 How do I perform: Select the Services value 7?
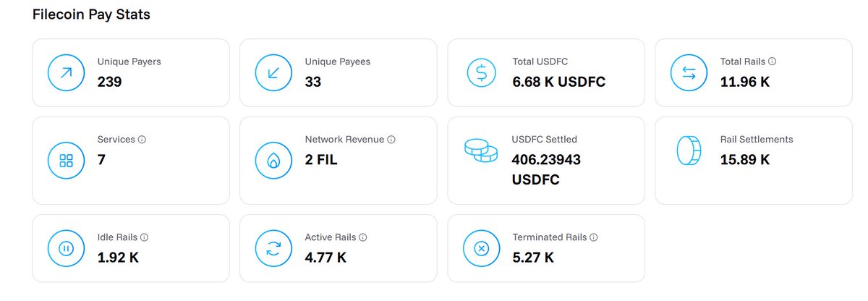point(101,160)
